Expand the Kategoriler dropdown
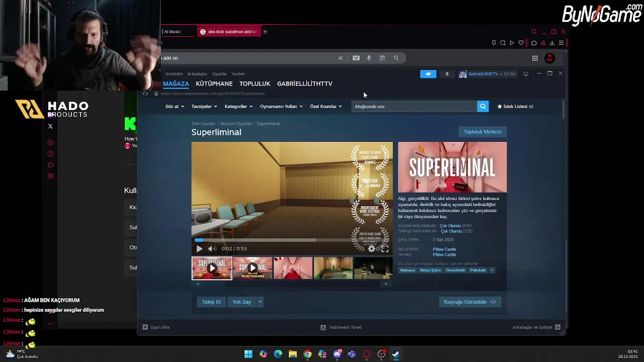Screen dimensions: 644x362 (238, 106)
